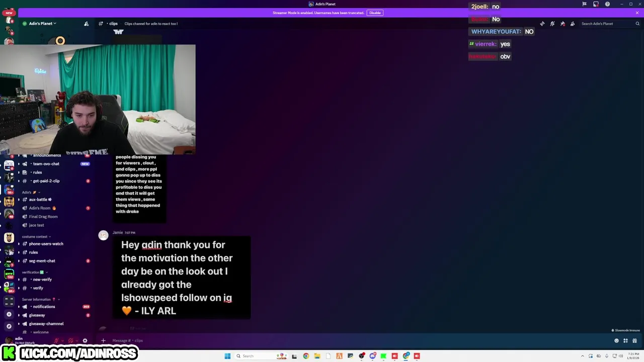Open Discord help question mark icon
Screen dimensions: 644x362
point(607,4)
